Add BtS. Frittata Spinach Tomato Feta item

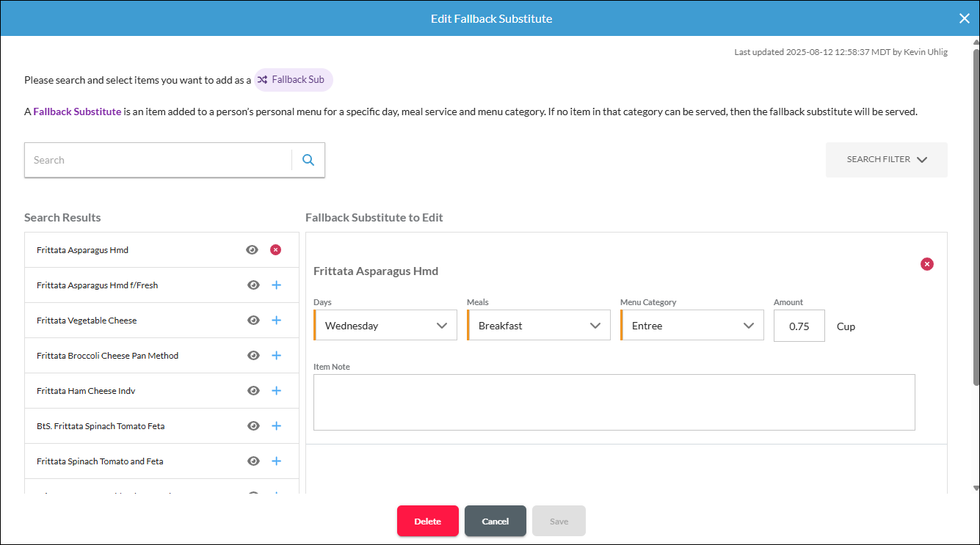276,426
